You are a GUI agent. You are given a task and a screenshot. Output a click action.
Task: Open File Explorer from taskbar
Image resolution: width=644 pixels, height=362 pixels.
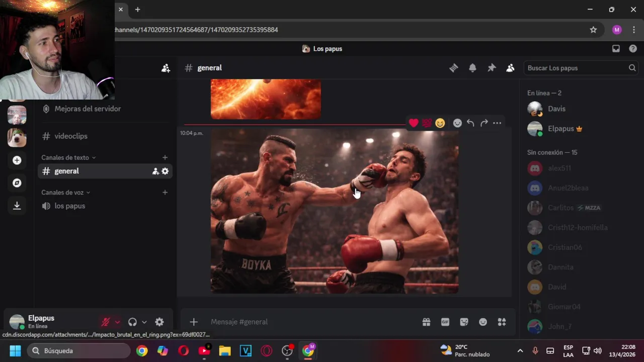pos(225,350)
